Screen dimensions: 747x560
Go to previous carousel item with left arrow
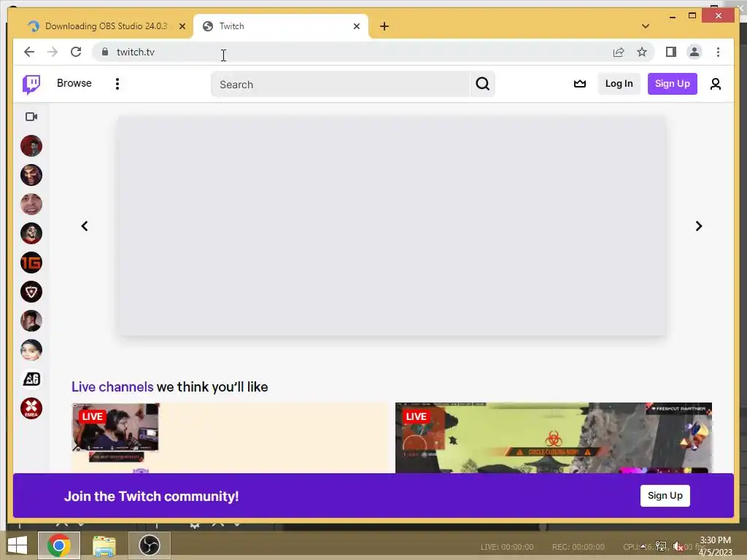[x=85, y=226]
